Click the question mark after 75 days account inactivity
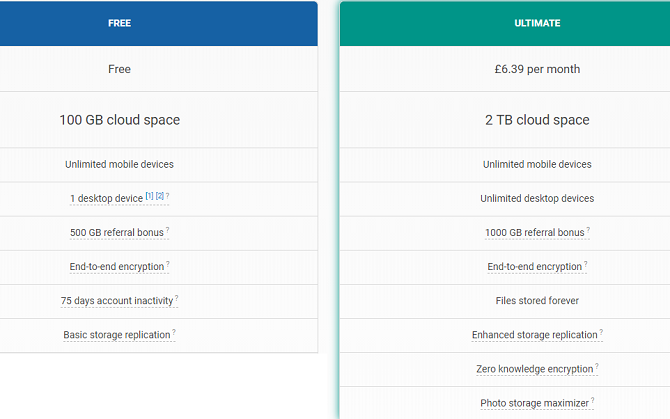The image size is (670, 419). click(177, 298)
